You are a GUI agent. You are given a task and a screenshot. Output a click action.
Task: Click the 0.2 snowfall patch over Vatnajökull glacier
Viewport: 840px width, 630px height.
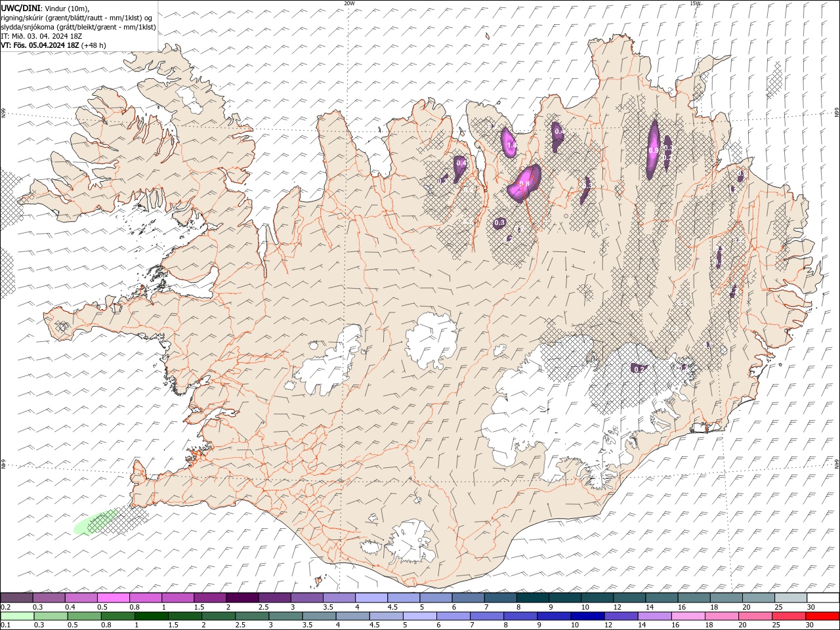click(x=639, y=368)
